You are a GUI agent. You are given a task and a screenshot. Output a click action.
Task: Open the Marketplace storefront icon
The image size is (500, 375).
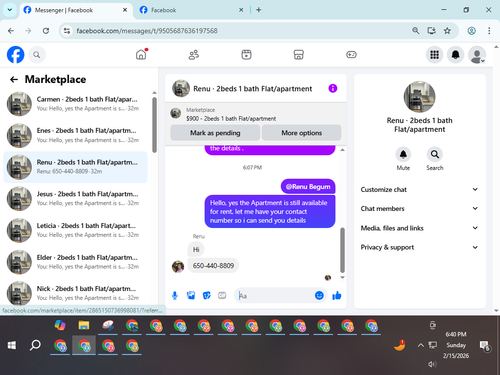click(x=299, y=55)
